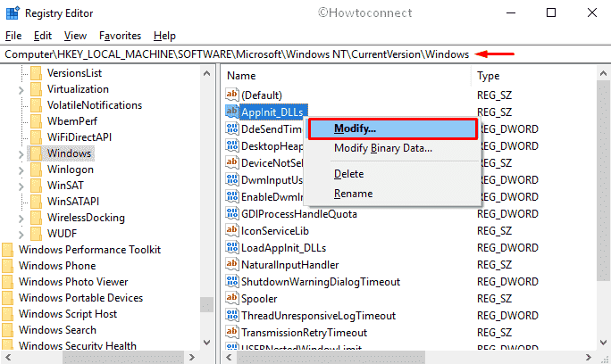Click the WbemPerf folder icon
Viewport: 611px width, 364px height.
click(36, 121)
